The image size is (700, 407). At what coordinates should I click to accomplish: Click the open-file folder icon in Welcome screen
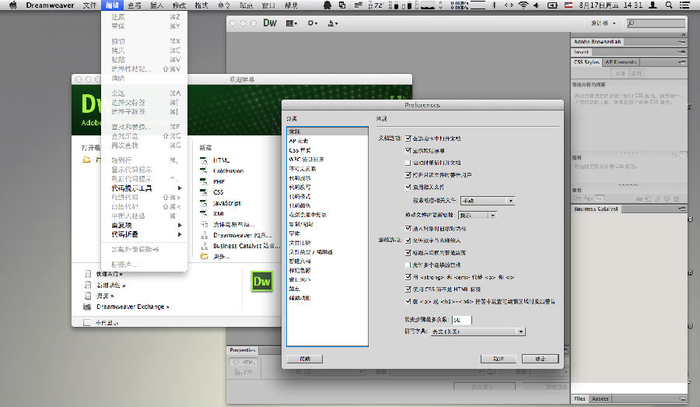coord(87,160)
